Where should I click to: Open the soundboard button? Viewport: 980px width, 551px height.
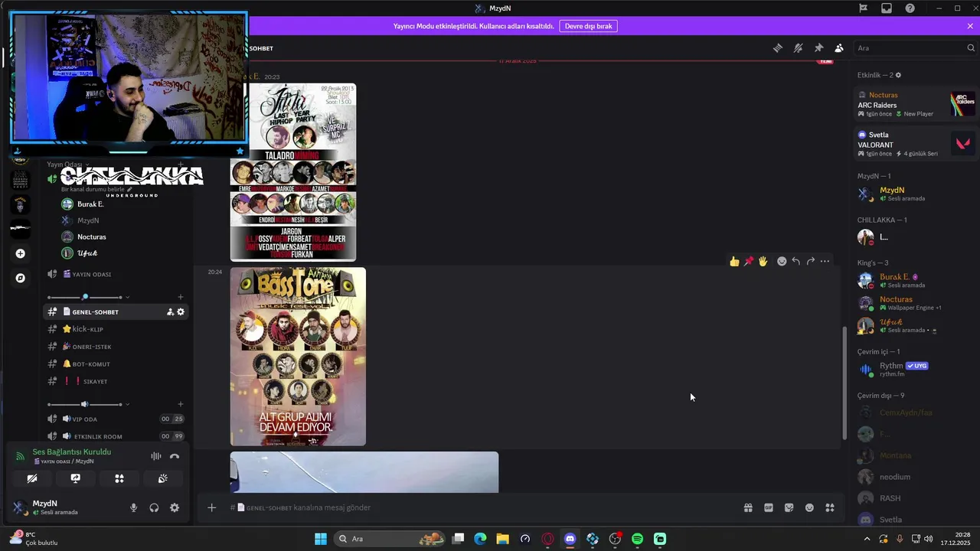point(163,478)
